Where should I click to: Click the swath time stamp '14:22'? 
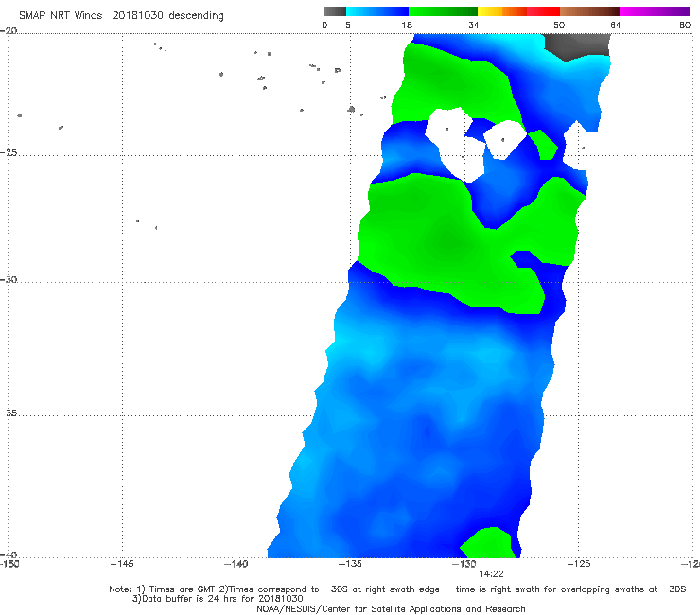[x=491, y=574]
